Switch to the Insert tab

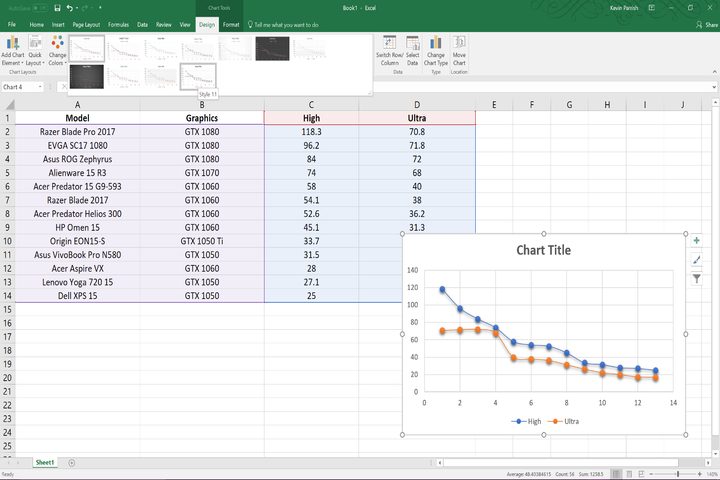pyautogui.click(x=58, y=25)
